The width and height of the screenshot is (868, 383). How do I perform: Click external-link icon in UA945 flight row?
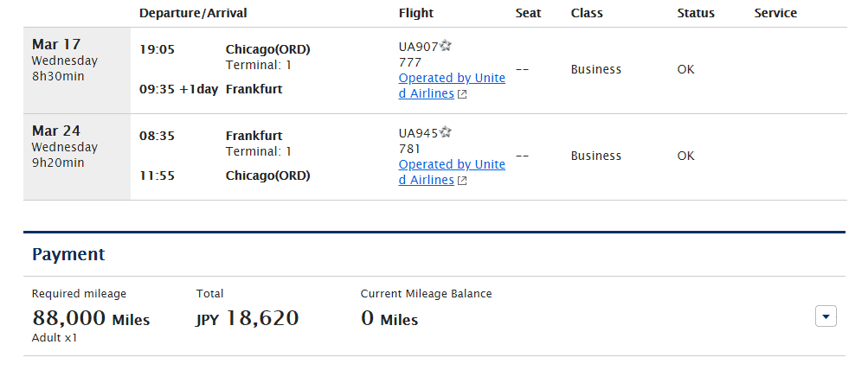pyautogui.click(x=462, y=181)
